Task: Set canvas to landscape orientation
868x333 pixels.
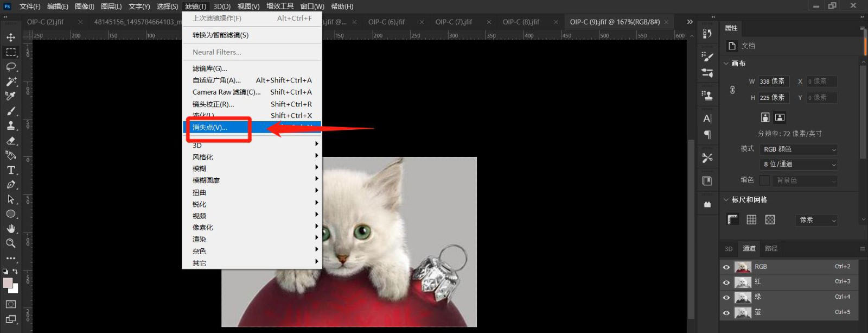Action: pos(780,117)
